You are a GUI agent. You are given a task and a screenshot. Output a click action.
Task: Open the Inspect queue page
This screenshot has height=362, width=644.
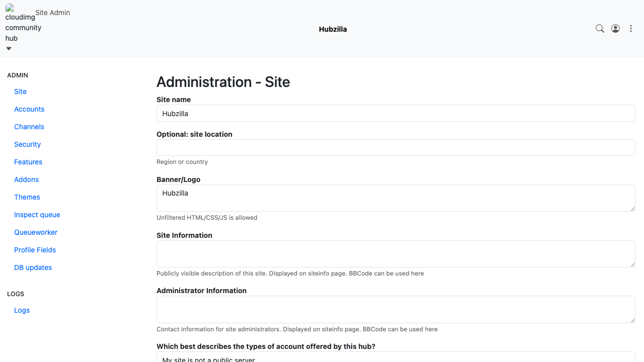(x=37, y=215)
